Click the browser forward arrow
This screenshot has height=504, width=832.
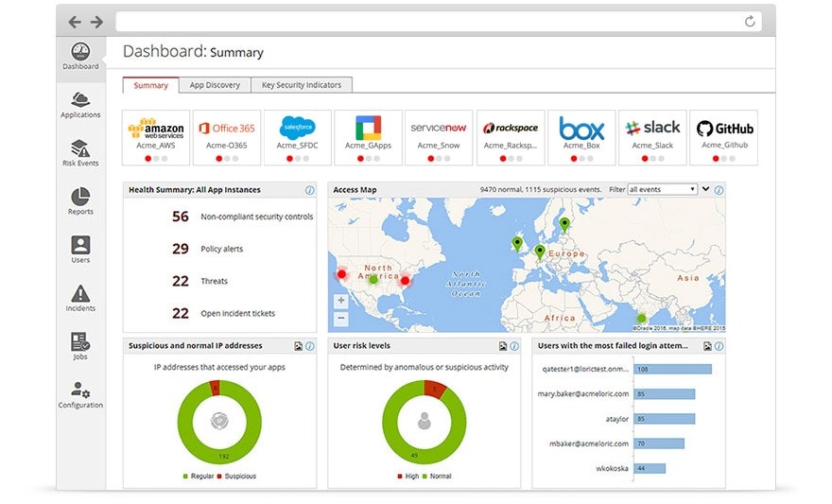96,22
